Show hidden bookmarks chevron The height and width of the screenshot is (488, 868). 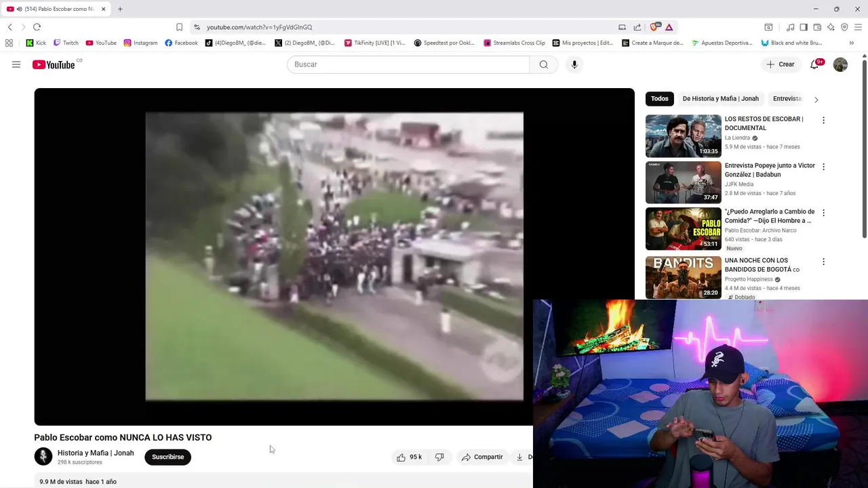coord(851,43)
